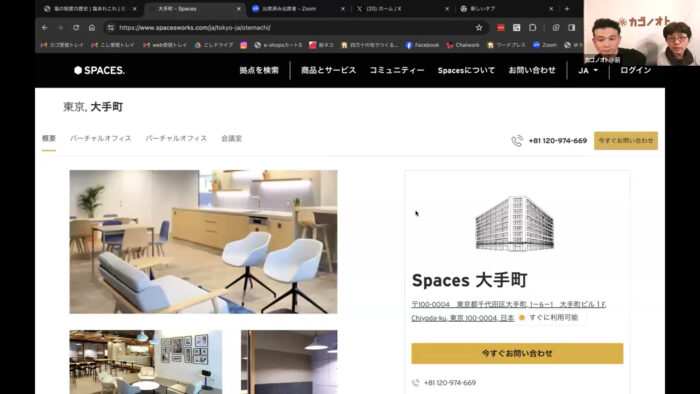This screenshot has height=394, width=700.
Task: Click the 東京, 大手町 heading text
Action: 93,107
